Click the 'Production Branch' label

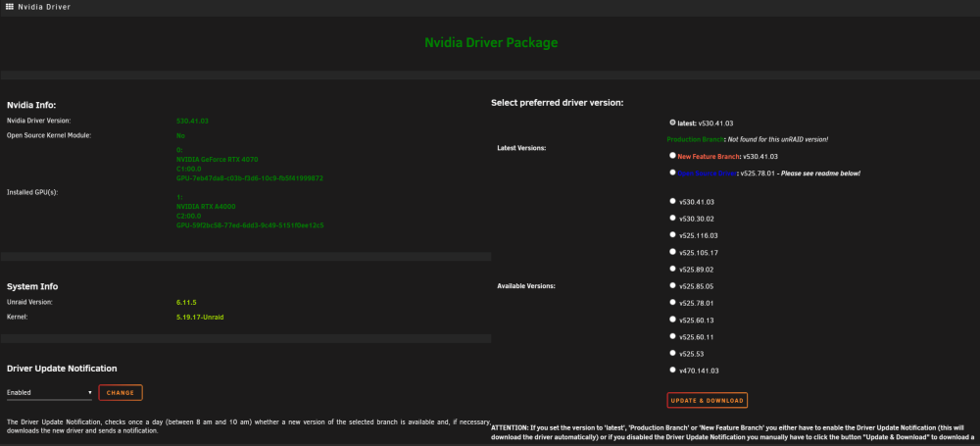click(x=695, y=139)
